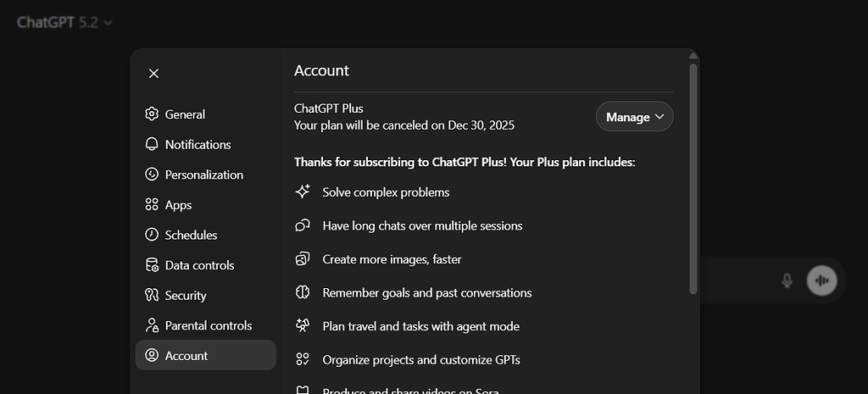Switch to the Notifications tab
Screen dimensions: 868x394
[x=206, y=144]
